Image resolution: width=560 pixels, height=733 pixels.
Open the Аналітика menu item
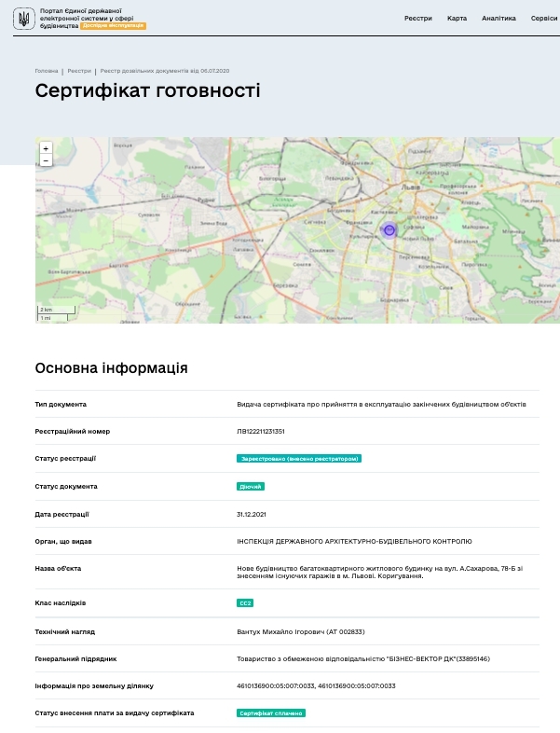[499, 19]
